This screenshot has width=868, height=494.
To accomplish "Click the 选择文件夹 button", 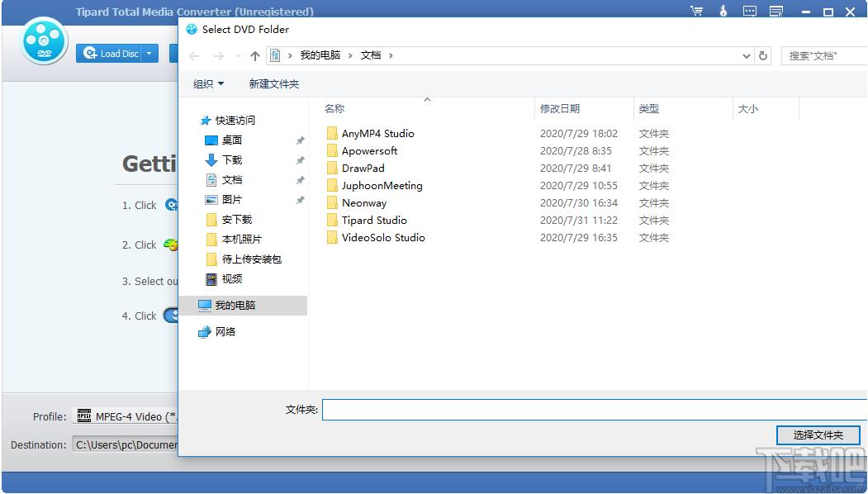I will 818,435.
